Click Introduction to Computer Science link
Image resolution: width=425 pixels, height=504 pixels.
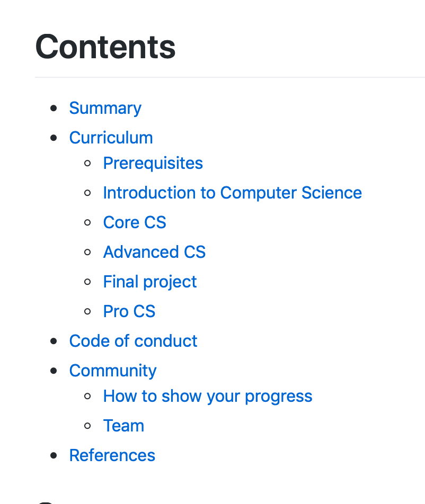pyautogui.click(x=232, y=193)
